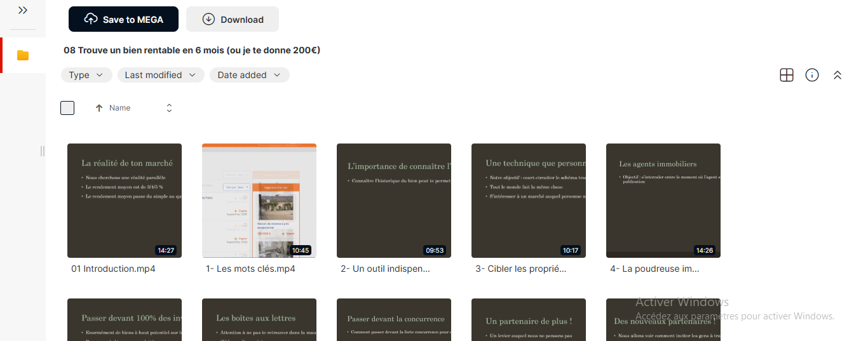The image size is (868, 341).
Task: Click the Download button
Action: [x=233, y=19]
